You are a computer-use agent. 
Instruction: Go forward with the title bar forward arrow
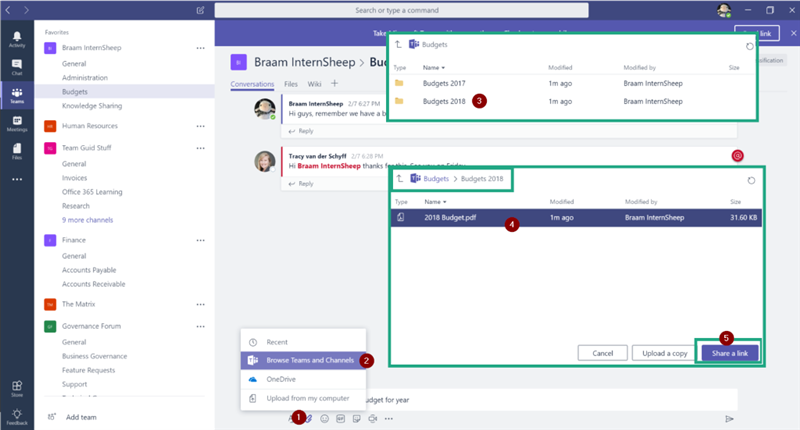click(x=26, y=10)
